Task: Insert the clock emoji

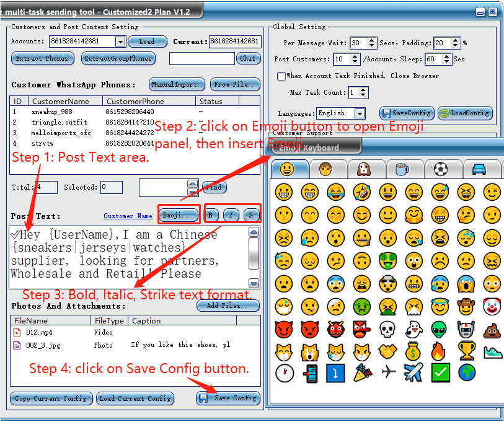Action: pyautogui.click(x=285, y=373)
